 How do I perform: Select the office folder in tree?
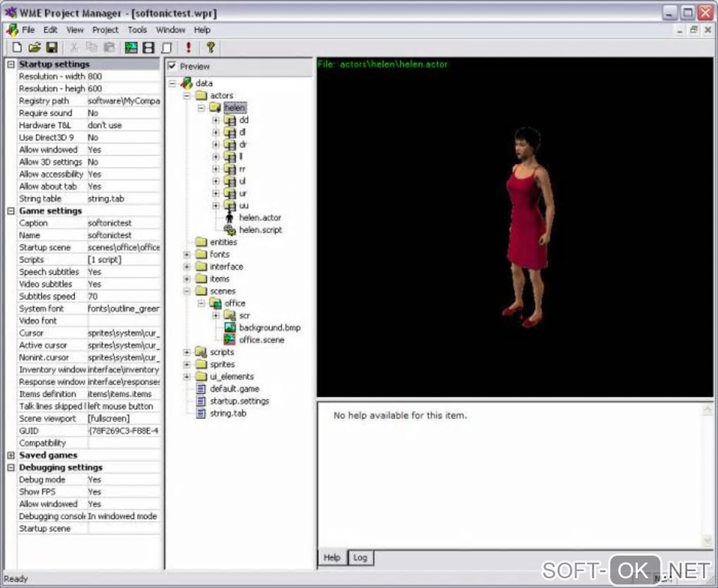(235, 304)
